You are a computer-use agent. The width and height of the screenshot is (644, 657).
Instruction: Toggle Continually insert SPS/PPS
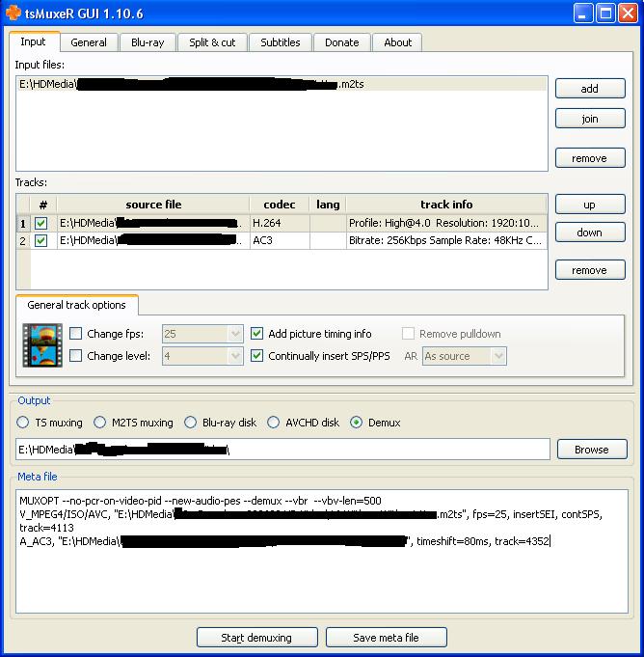click(x=256, y=356)
